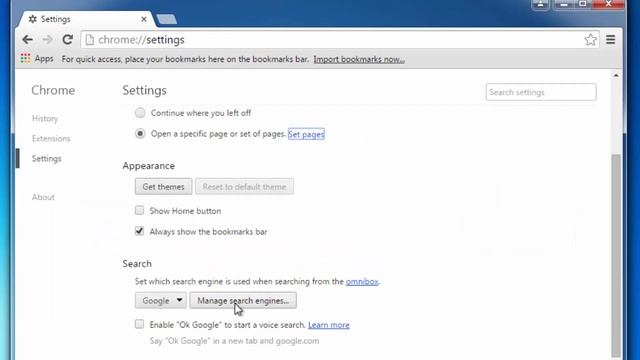Screen dimensions: 640x360
Task: Open Extensions from the sidebar
Action: [51, 138]
